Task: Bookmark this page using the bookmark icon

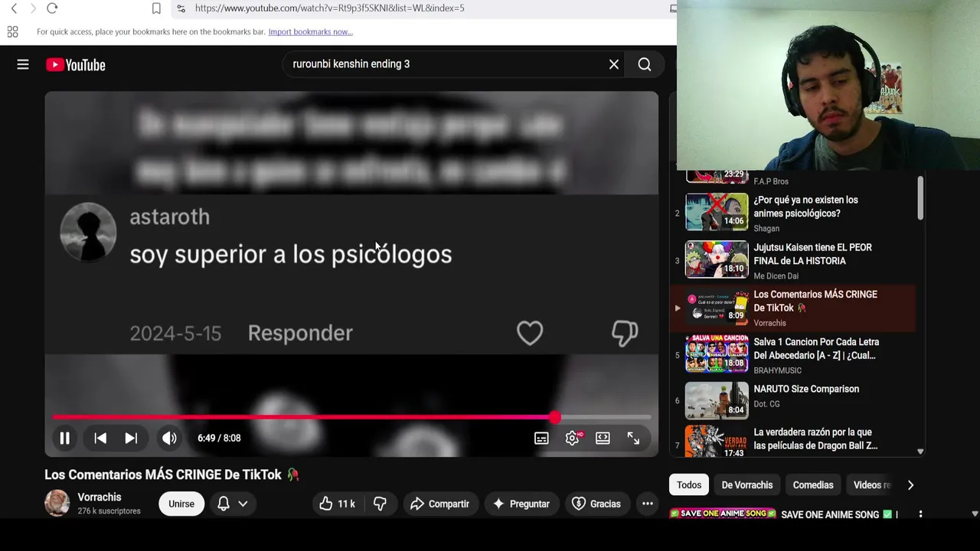Action: 156,8
